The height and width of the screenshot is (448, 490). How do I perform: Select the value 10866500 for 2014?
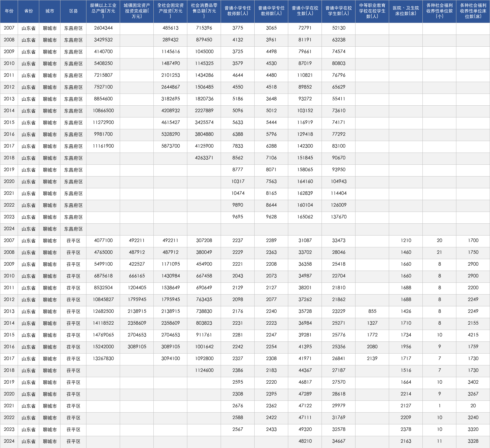pos(103,111)
